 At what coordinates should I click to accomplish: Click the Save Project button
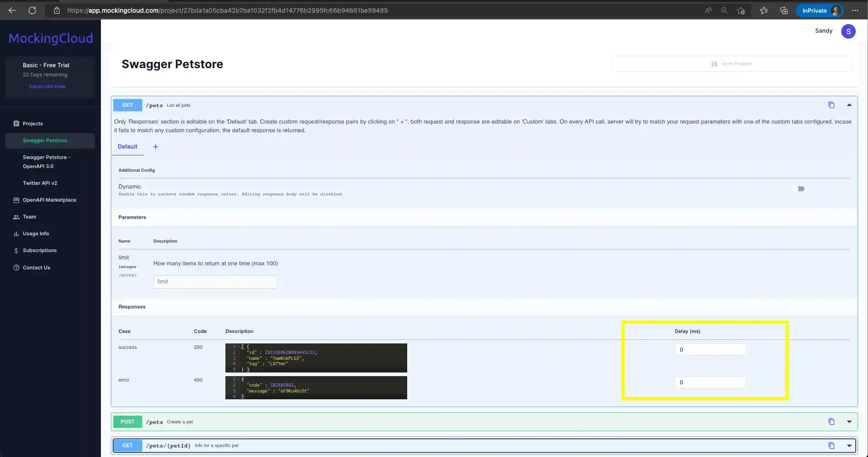pyautogui.click(x=732, y=64)
